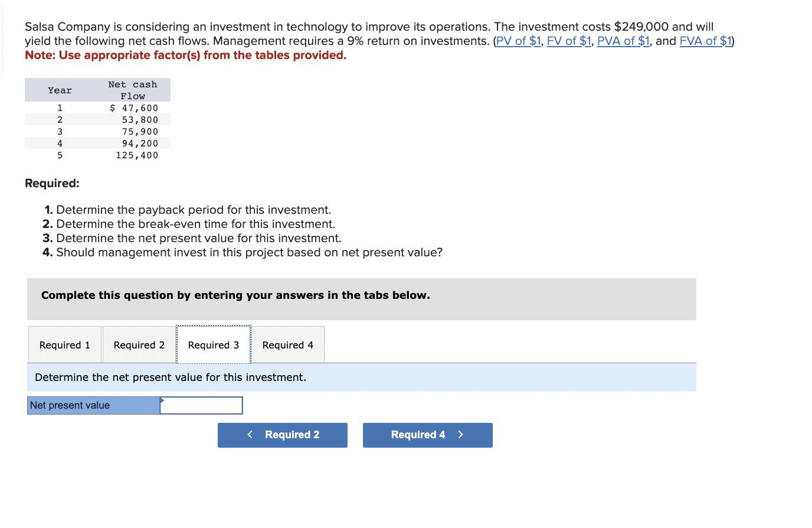Click the Year column header
The width and height of the screenshot is (812, 528).
click(60, 90)
